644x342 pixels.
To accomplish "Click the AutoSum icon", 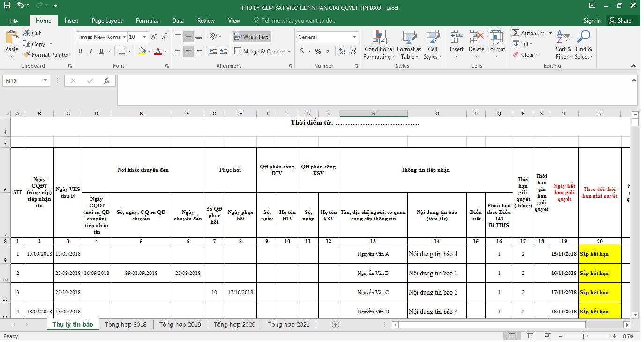I will click(x=516, y=33).
